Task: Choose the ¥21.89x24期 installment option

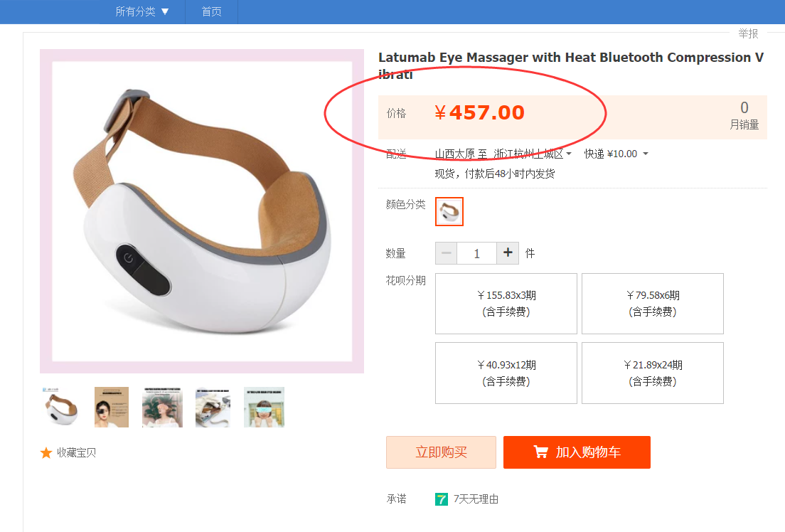Action: point(653,373)
